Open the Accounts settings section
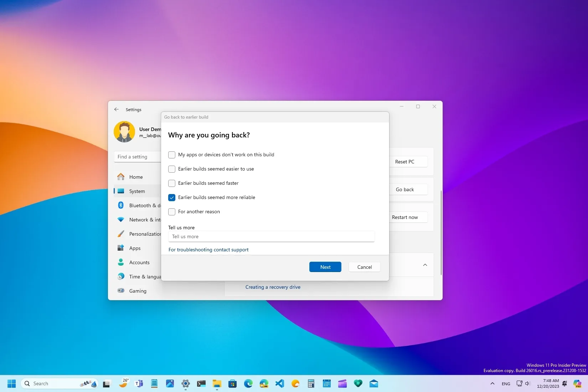This screenshot has height=392, width=588. click(x=139, y=262)
